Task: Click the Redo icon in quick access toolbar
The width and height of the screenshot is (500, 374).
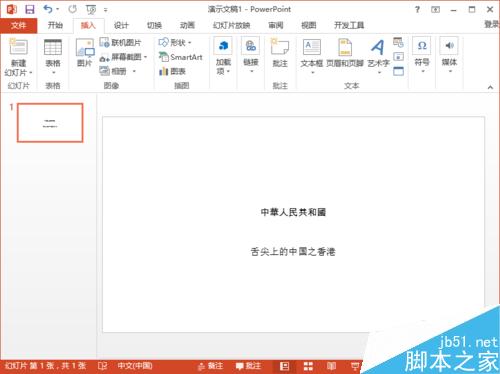Action: point(72,9)
